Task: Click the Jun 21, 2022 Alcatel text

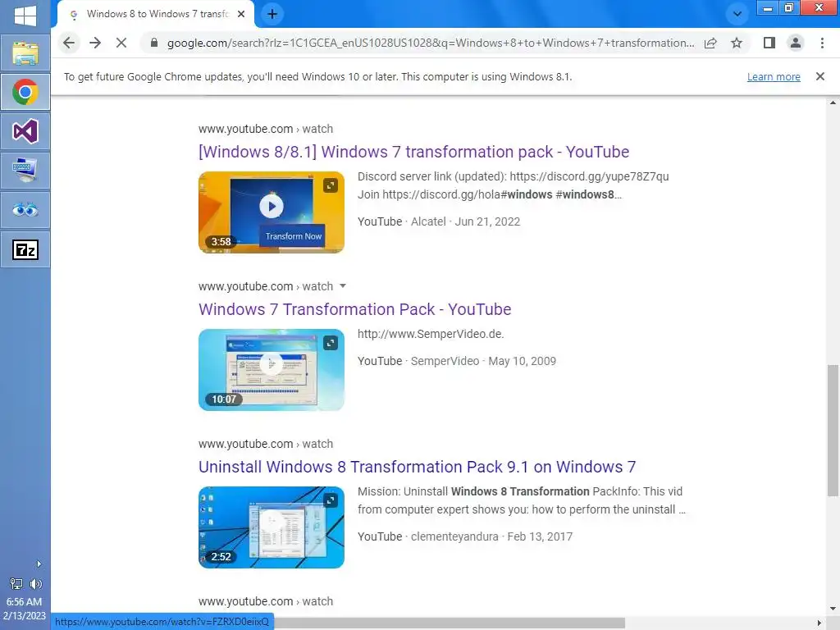Action: point(466,221)
